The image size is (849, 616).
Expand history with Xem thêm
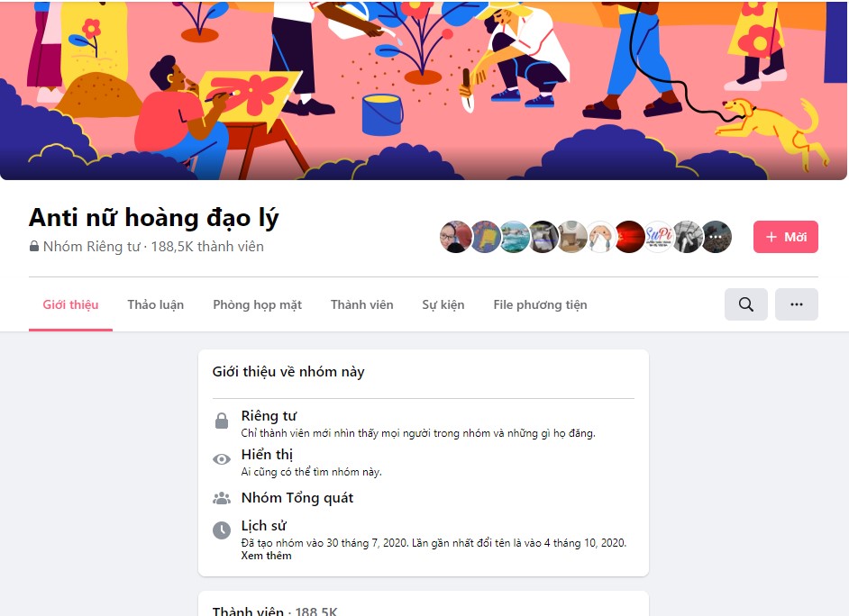[x=267, y=556]
